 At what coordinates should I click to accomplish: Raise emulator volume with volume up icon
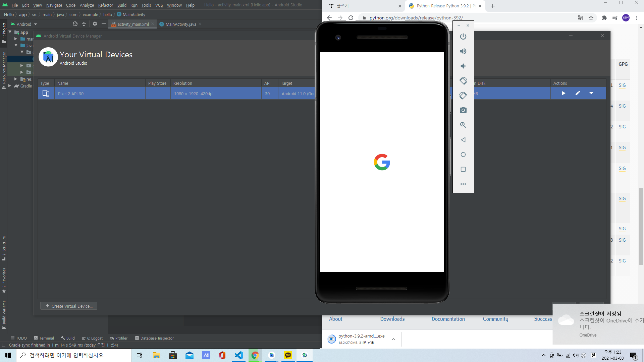[463, 51]
